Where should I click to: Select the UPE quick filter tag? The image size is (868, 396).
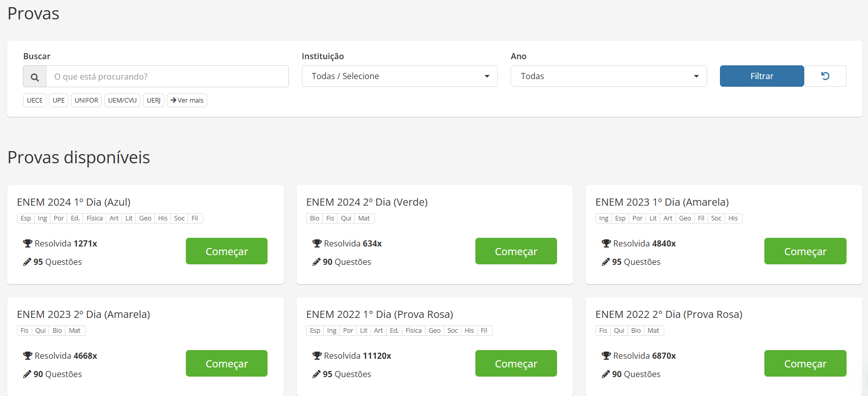59,101
